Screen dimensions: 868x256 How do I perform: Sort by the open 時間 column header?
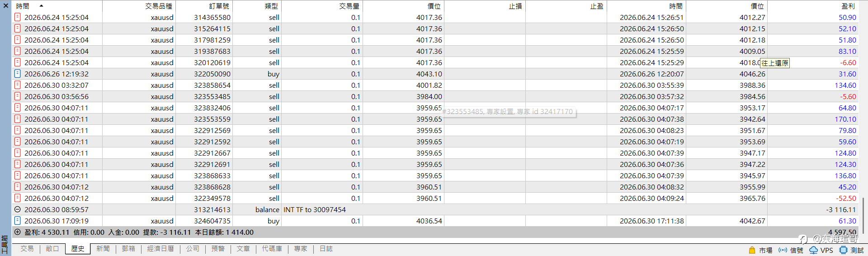point(57,6)
